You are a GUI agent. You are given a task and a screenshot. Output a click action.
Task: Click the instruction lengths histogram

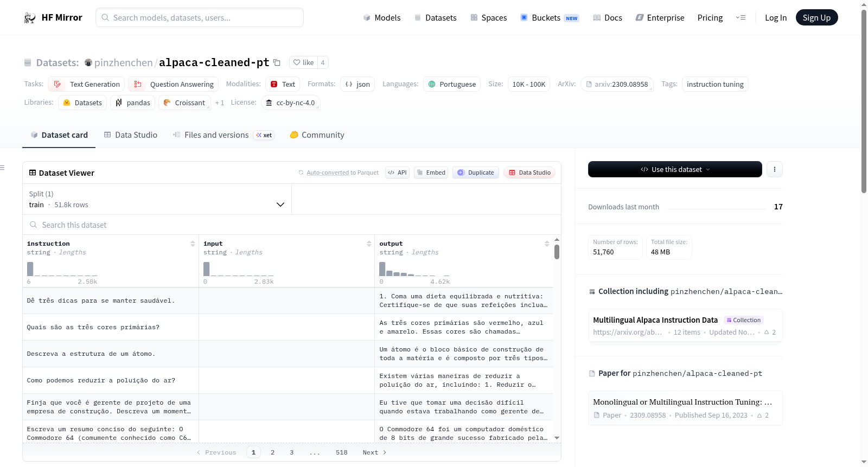click(62, 269)
